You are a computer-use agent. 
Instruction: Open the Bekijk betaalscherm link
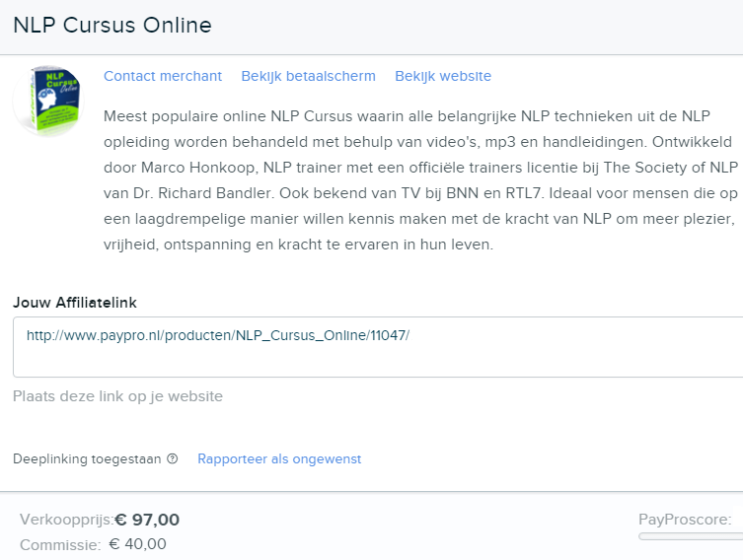coord(309,76)
